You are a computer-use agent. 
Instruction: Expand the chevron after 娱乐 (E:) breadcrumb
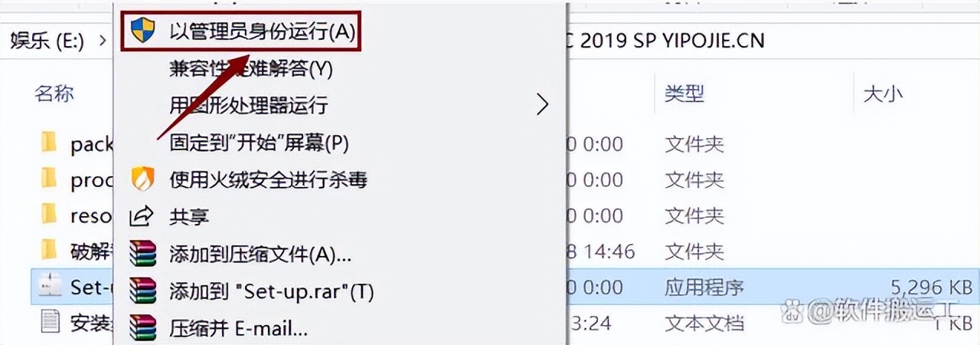coord(102,40)
